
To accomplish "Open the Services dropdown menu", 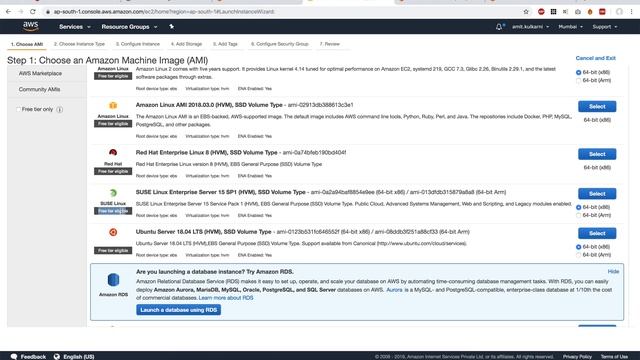I will [75, 27].
